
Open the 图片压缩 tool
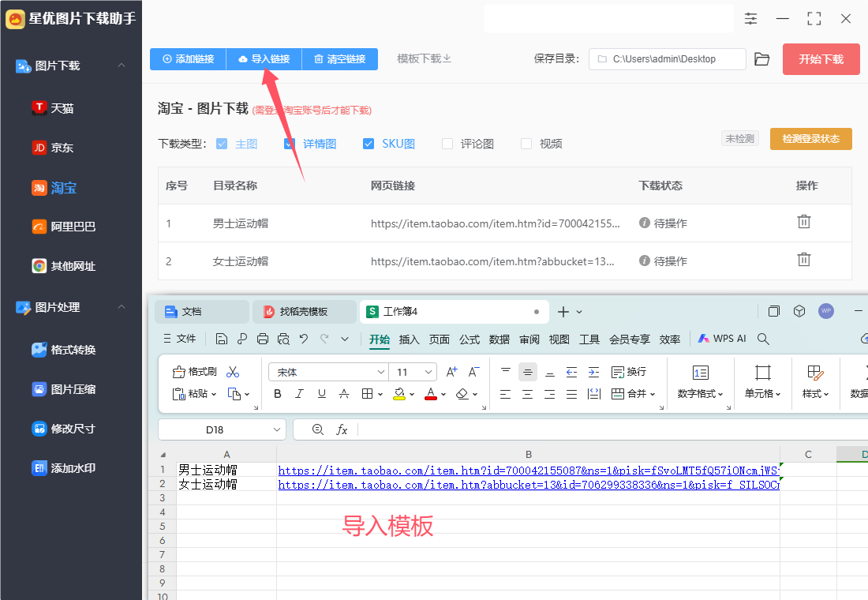coord(63,389)
